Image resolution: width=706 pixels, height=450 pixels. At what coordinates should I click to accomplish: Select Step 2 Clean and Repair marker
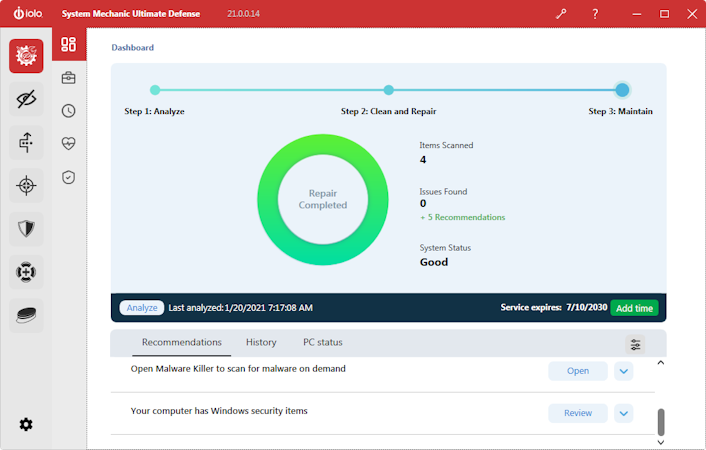(389, 90)
